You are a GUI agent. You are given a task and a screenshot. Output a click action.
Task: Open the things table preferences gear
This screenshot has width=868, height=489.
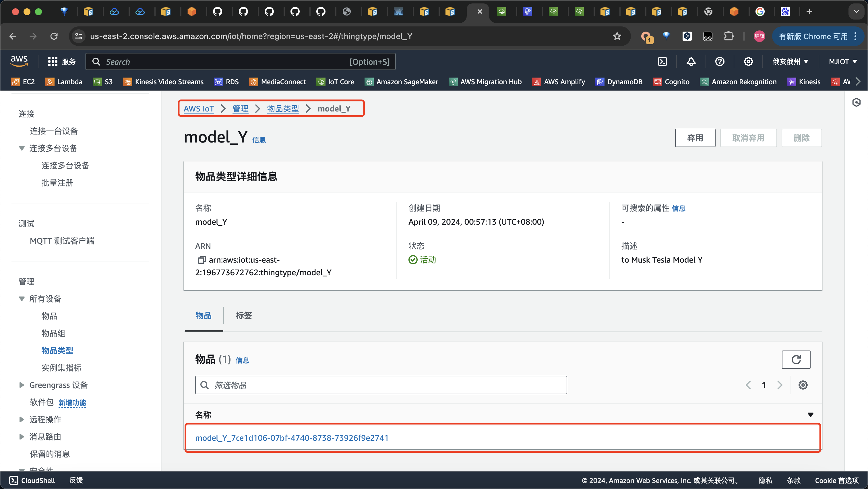click(803, 385)
